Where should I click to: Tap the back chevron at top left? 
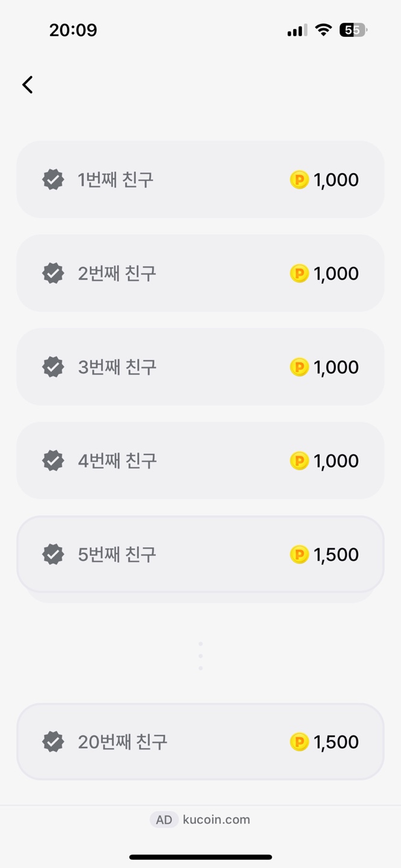pyautogui.click(x=27, y=84)
